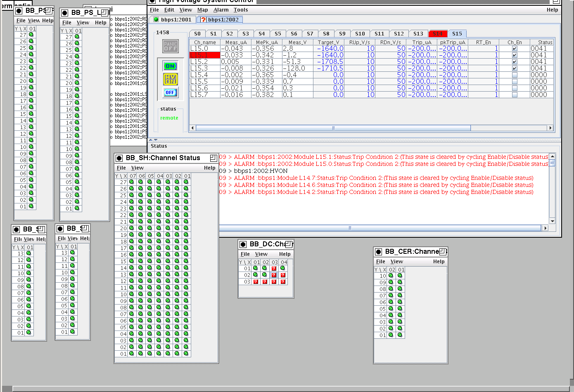Click green indicator row 01 column 01 in BB_DC
This screenshot has width=574, height=392.
[256, 268]
